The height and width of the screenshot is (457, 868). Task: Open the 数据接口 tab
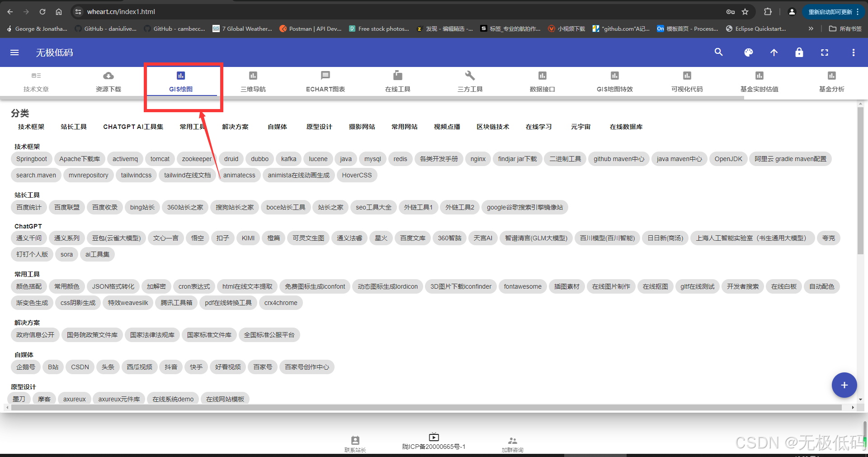point(542,82)
